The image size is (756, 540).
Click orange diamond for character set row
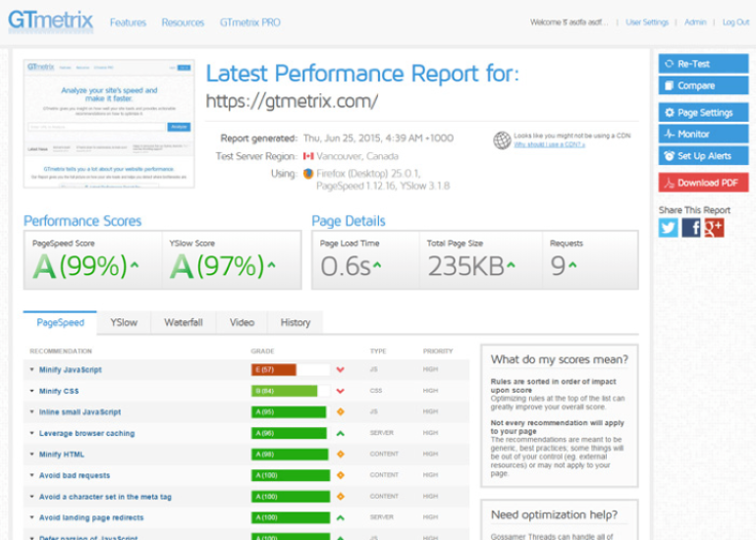341,496
